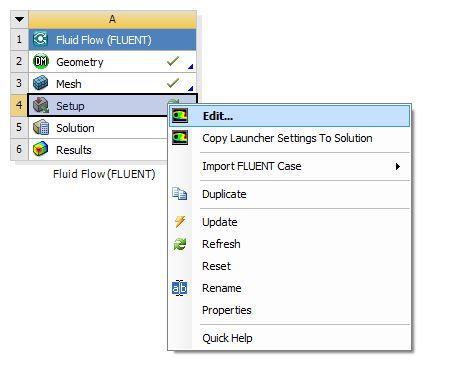Click the Setup cell icon
This screenshot has width=454, height=377.
(x=41, y=105)
